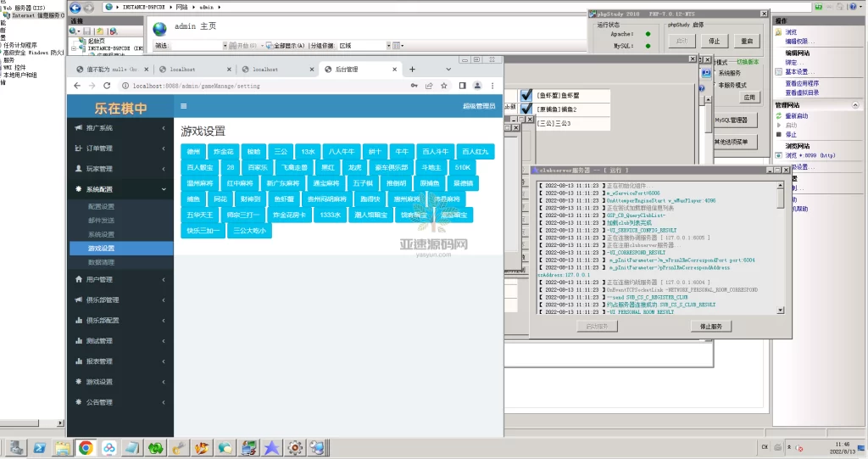
Task: Open Chrome three-dot menu
Action: tap(492, 86)
